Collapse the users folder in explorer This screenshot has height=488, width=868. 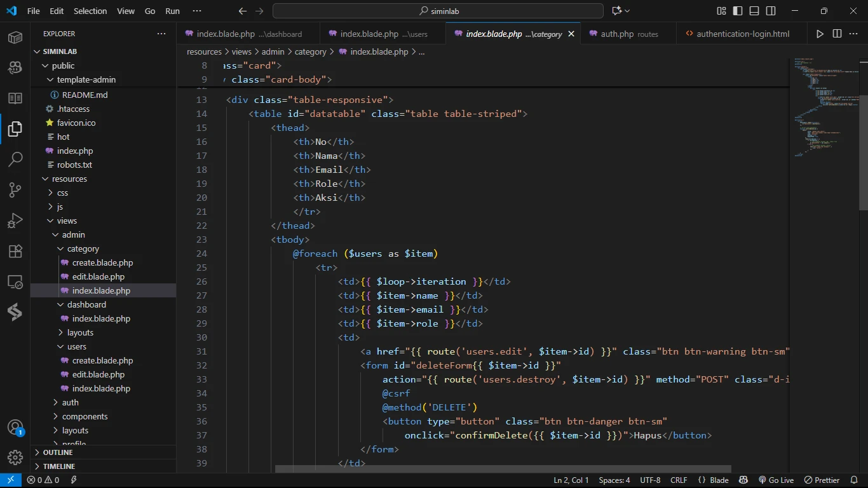pos(76,346)
